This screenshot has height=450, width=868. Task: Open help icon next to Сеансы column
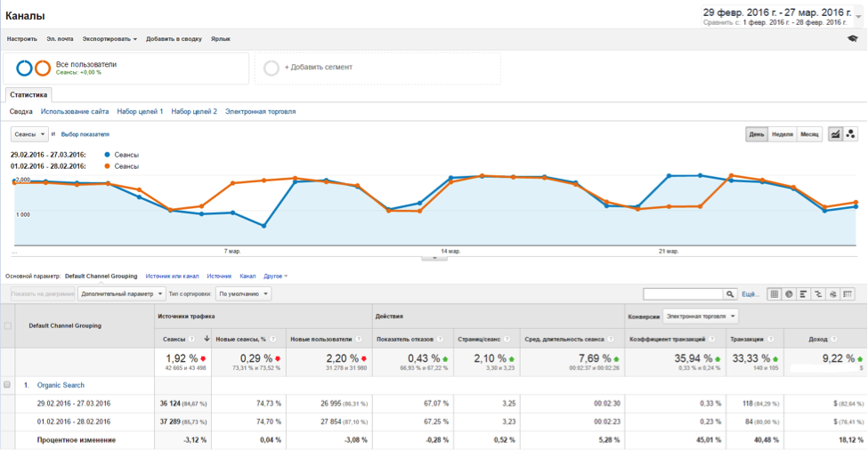(x=191, y=339)
